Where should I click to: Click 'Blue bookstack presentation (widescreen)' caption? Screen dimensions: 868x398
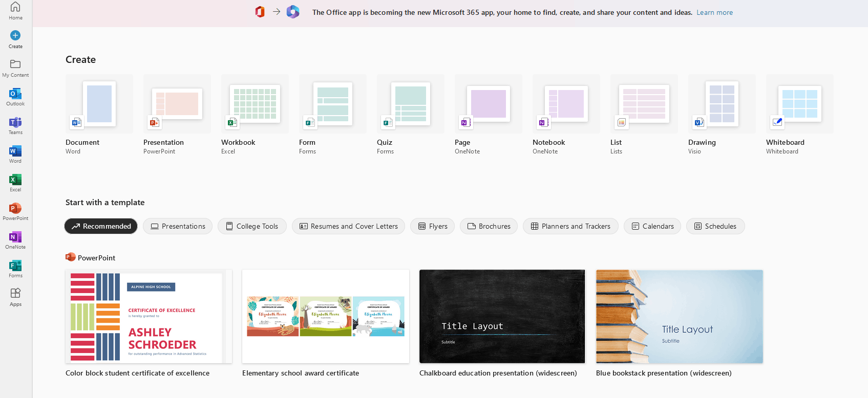[664, 373]
